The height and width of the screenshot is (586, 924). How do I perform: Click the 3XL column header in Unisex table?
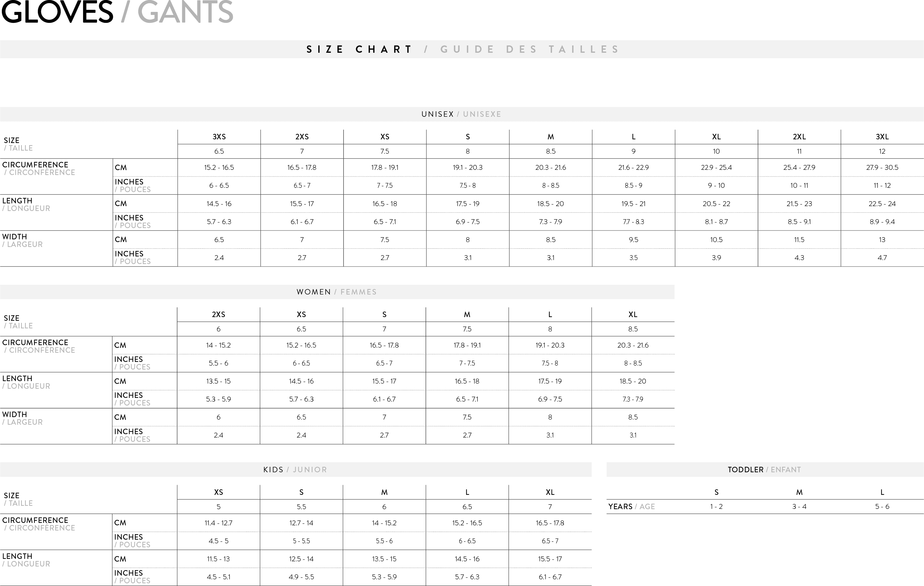(x=882, y=137)
